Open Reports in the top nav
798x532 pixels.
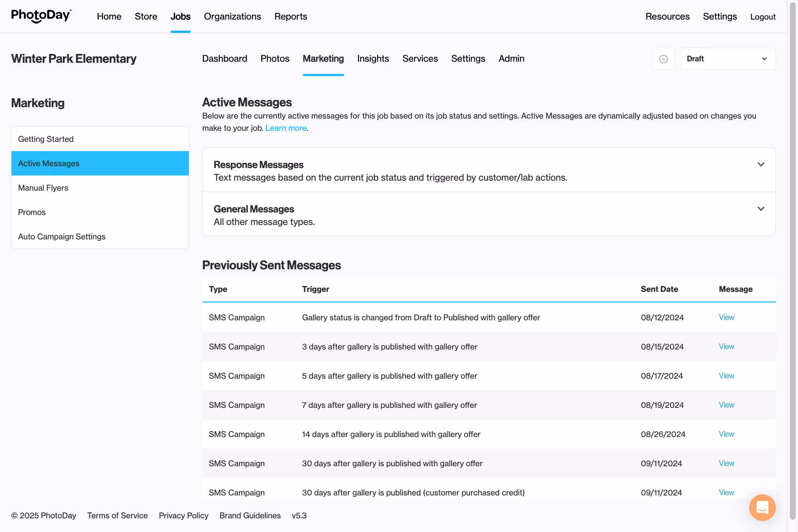[x=291, y=17]
